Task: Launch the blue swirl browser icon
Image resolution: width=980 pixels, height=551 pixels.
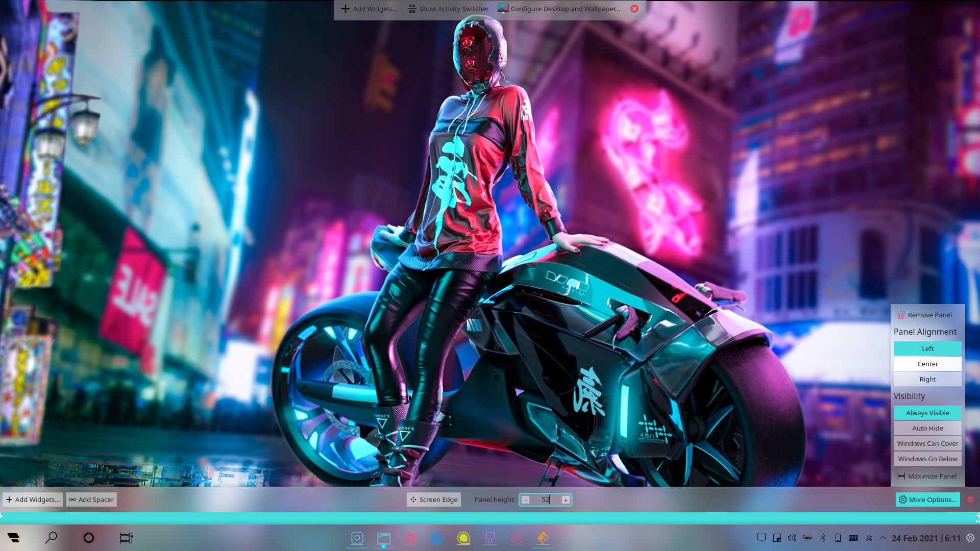Action: tap(437, 538)
